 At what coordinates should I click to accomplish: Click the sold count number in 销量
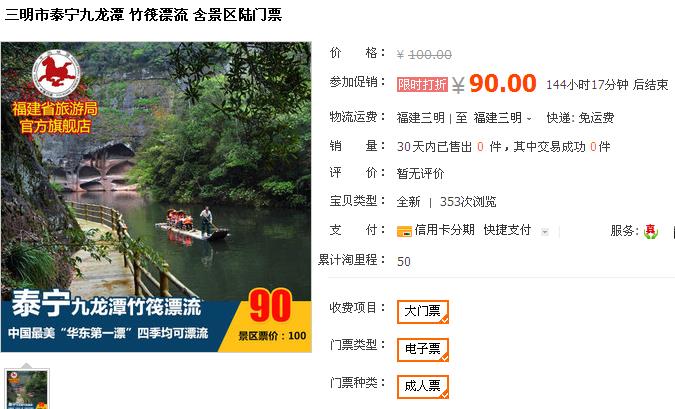point(480,147)
